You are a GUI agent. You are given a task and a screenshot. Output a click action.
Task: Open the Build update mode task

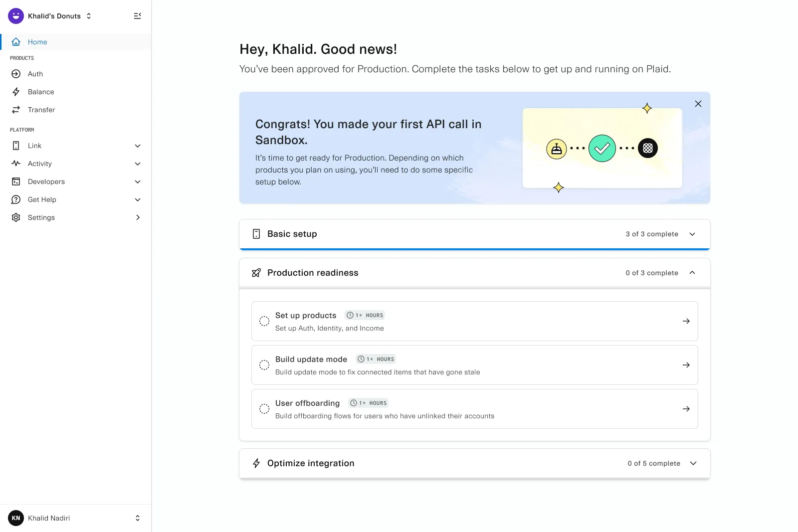[475, 365]
